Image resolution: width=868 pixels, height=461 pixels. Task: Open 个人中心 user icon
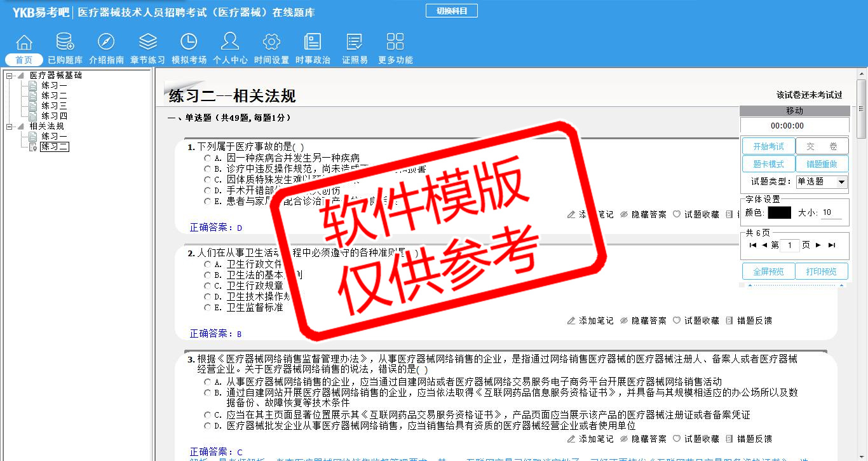point(230,43)
